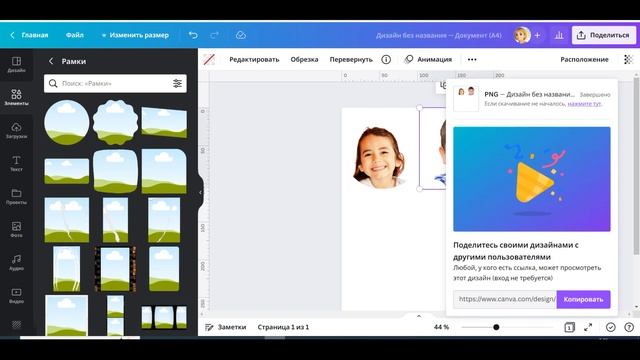Click the Копировать link button
The image size is (640, 360).
[583, 300]
